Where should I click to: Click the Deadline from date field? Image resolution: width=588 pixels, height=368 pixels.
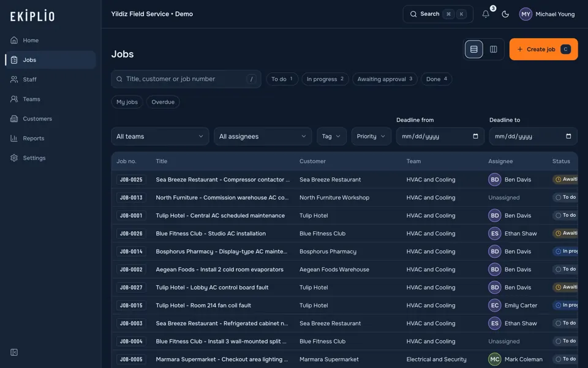pyautogui.click(x=440, y=136)
